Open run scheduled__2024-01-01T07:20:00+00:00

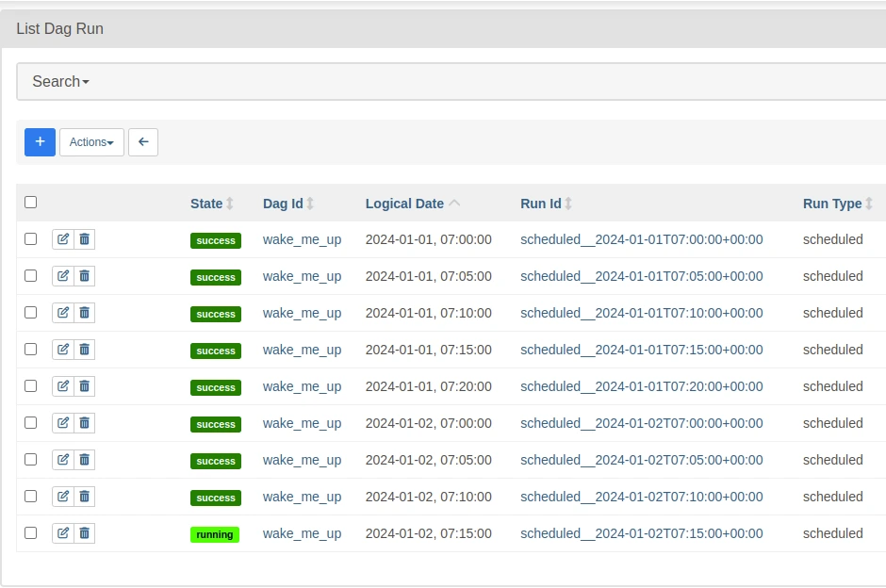click(641, 386)
